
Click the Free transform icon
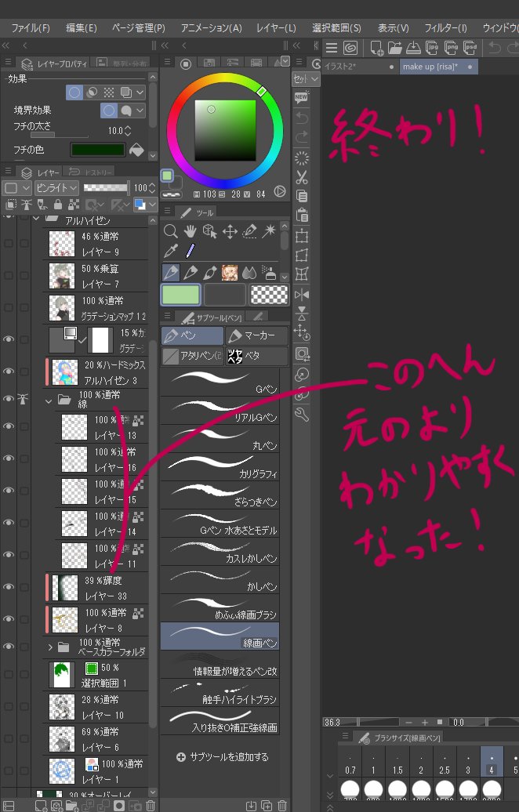[302, 256]
